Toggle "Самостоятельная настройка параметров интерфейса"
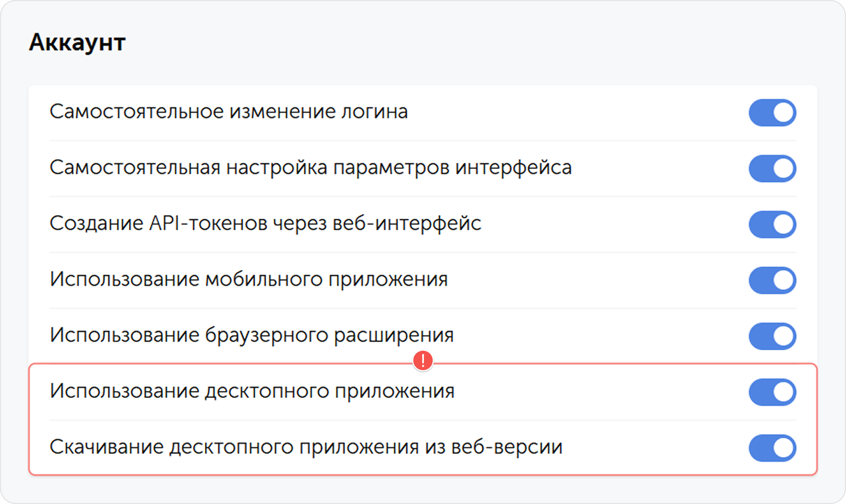 tap(772, 169)
